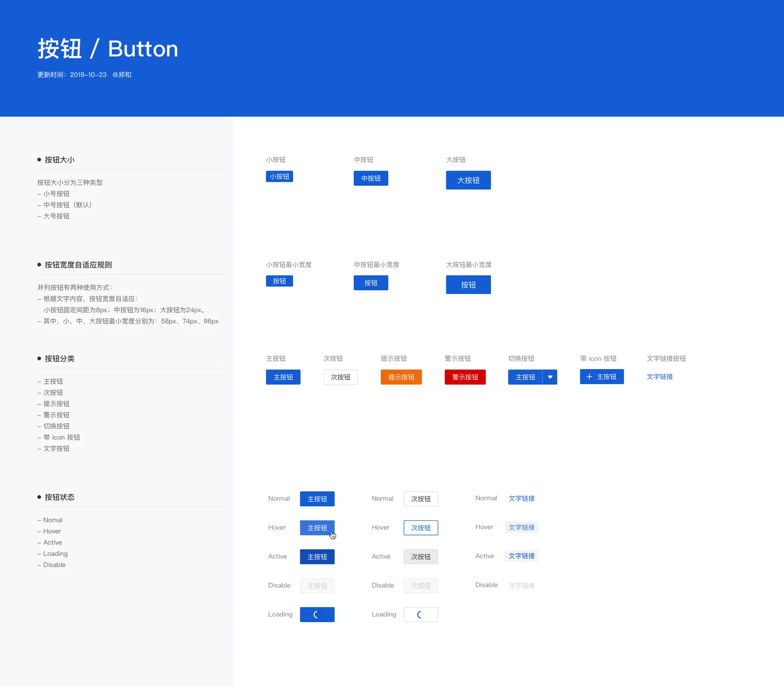Image resolution: width=784 pixels, height=686 pixels.
Task: Click the 按钮状态 section heading
Action: click(x=59, y=497)
